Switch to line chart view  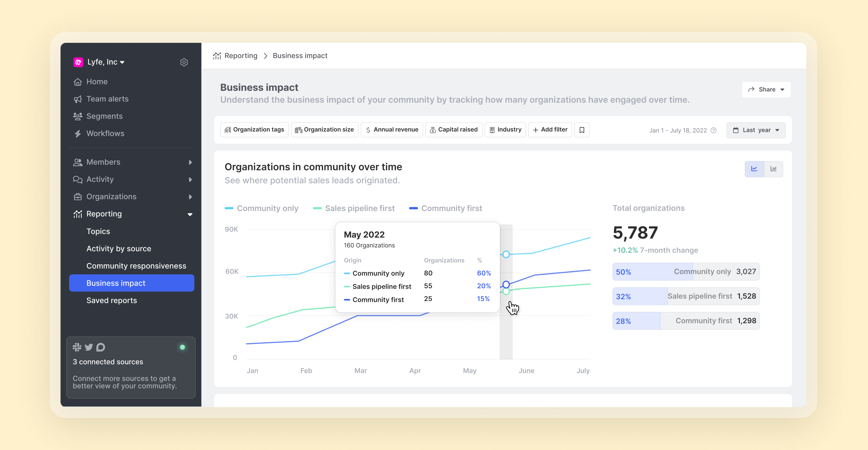754,169
